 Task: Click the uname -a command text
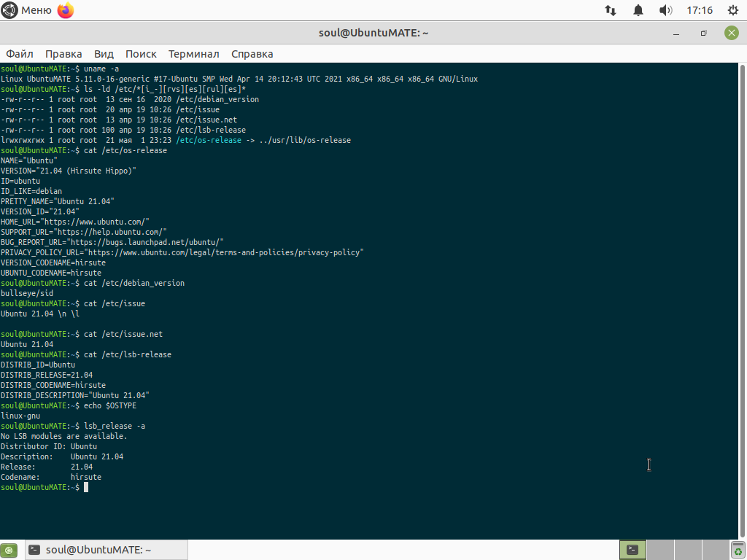coord(101,69)
